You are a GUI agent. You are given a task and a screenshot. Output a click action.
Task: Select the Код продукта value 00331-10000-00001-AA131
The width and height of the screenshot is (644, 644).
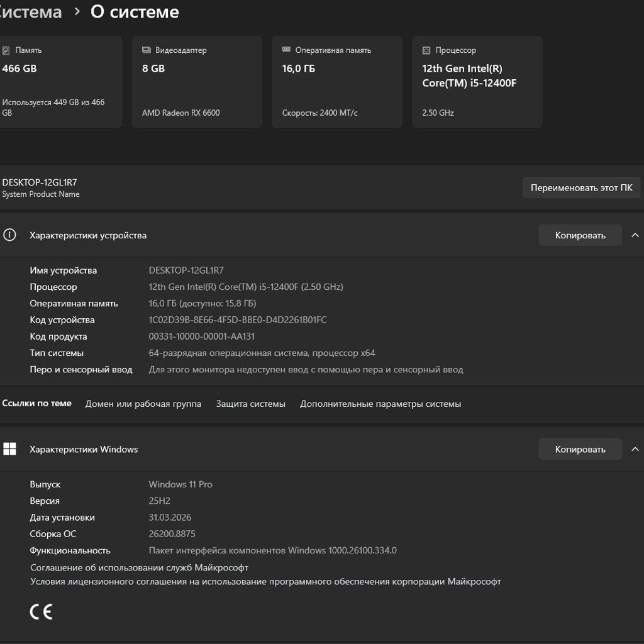[x=202, y=336]
